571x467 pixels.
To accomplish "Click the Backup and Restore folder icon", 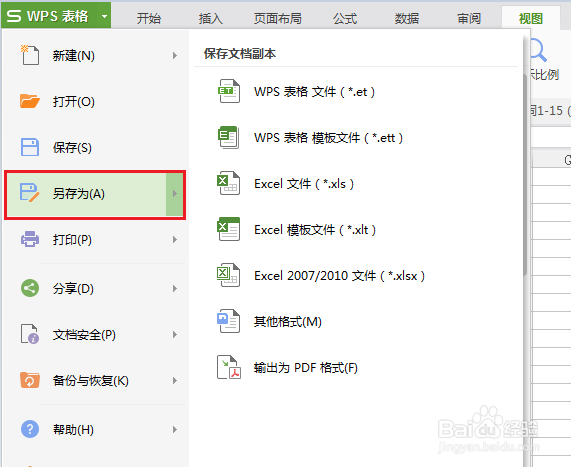I will [x=29, y=380].
